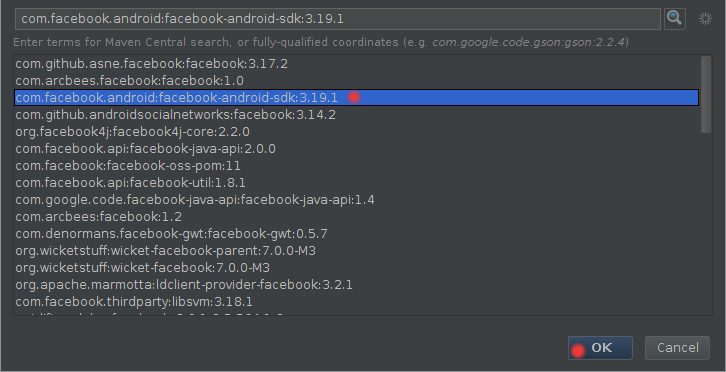
Task: Choose com.facebook.api:facebook-java-api:2.0.0
Action: (x=357, y=149)
